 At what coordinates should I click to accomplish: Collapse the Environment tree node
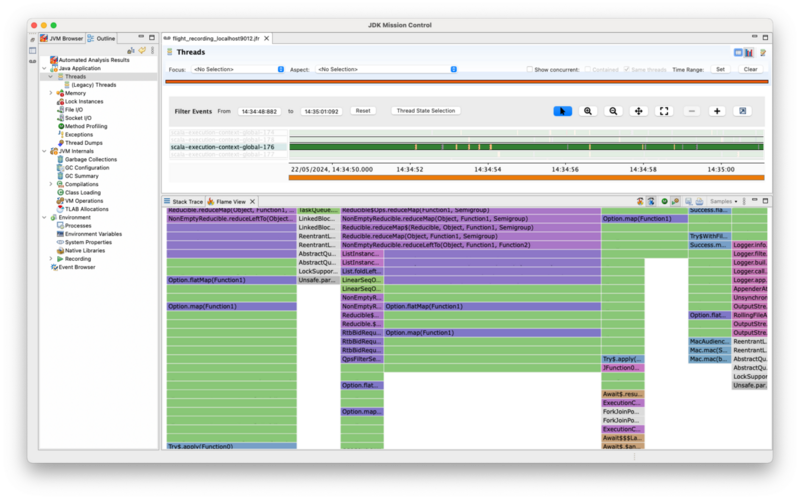(44, 217)
